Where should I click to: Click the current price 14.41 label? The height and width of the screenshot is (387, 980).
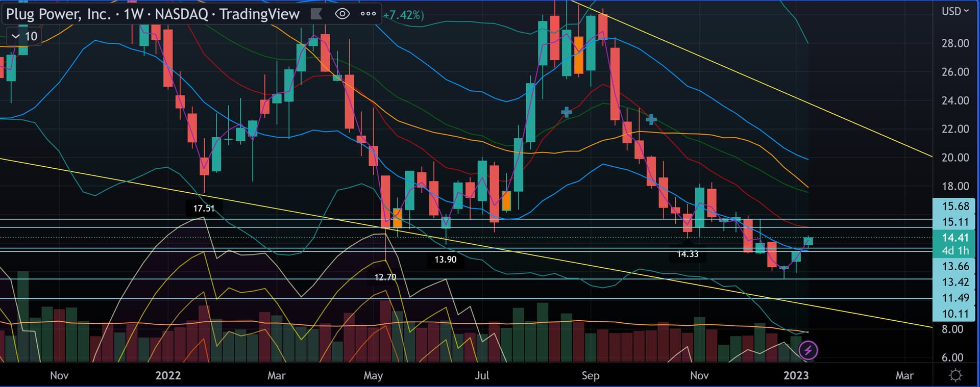point(954,238)
